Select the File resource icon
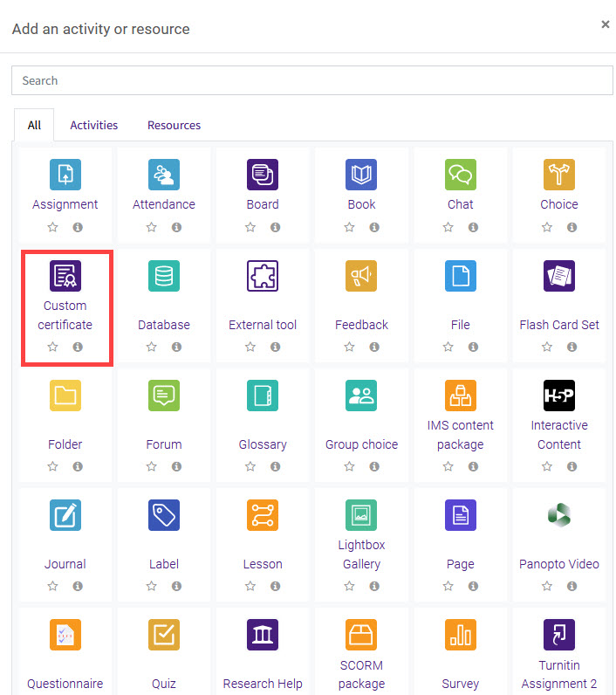Screen dimensions: 616x695 tap(461, 276)
